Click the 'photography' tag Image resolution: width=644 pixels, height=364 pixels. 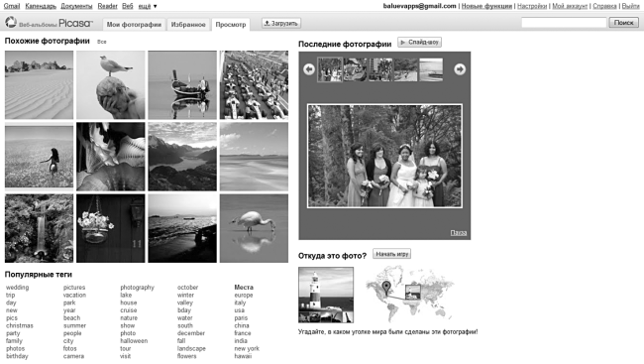(137, 287)
